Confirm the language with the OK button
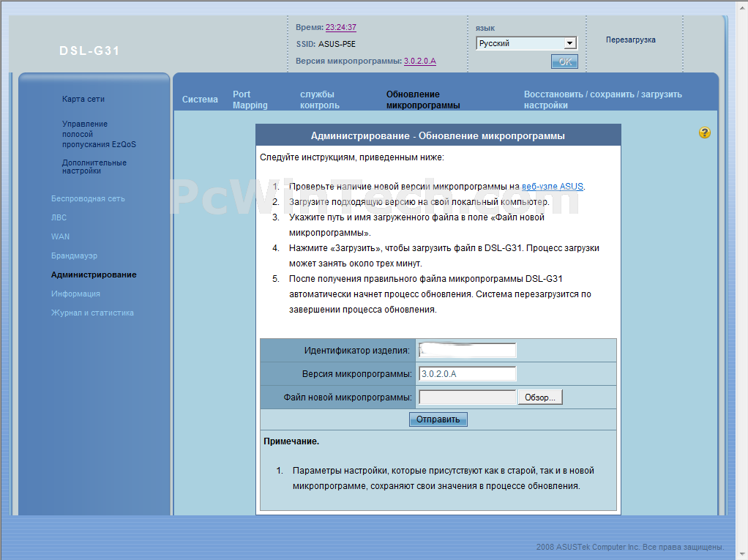This screenshot has height=560, width=748. click(x=564, y=61)
